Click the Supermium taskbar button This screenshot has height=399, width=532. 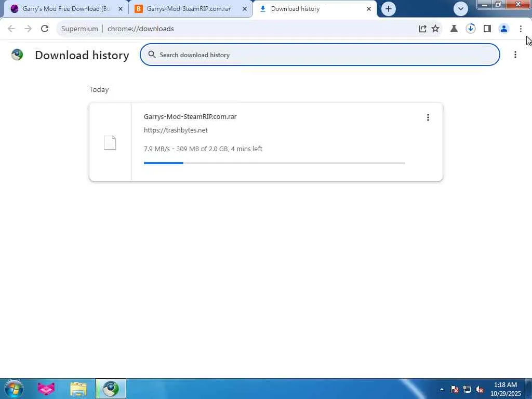pyautogui.click(x=111, y=389)
